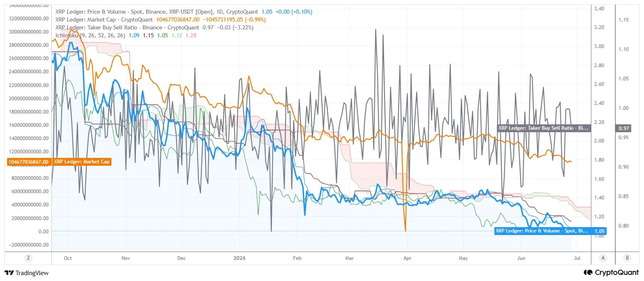Click the 3.40 price scale label

[599, 8]
